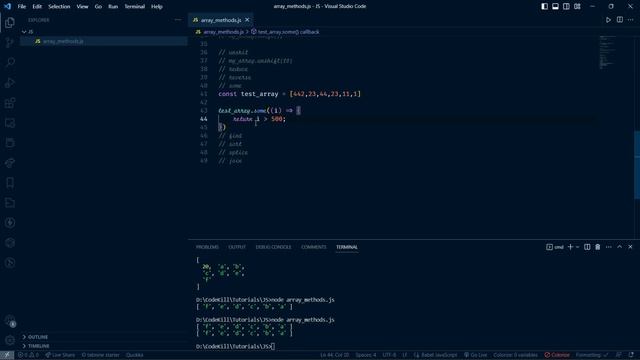
Task: Switch to the DEBUG CONSOLE tab
Action: [273, 247]
